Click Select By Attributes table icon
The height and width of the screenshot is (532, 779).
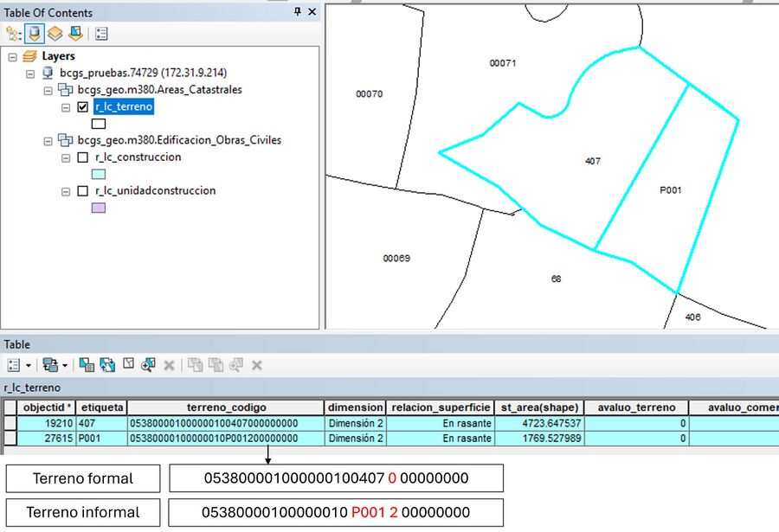(x=88, y=365)
